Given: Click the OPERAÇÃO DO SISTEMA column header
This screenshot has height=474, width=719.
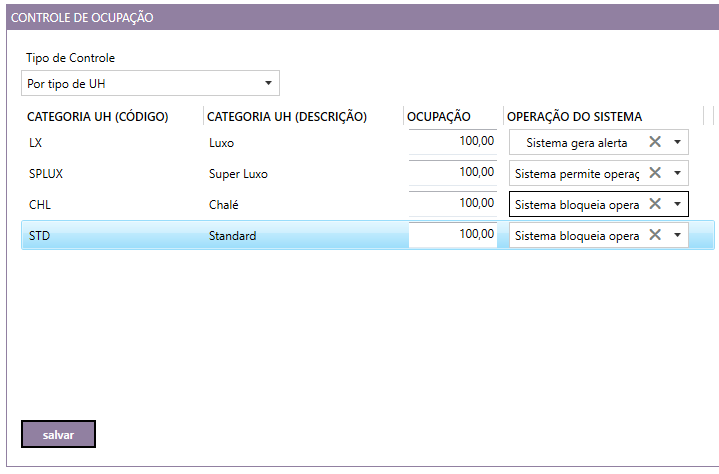Looking at the screenshot, I should [x=574, y=117].
